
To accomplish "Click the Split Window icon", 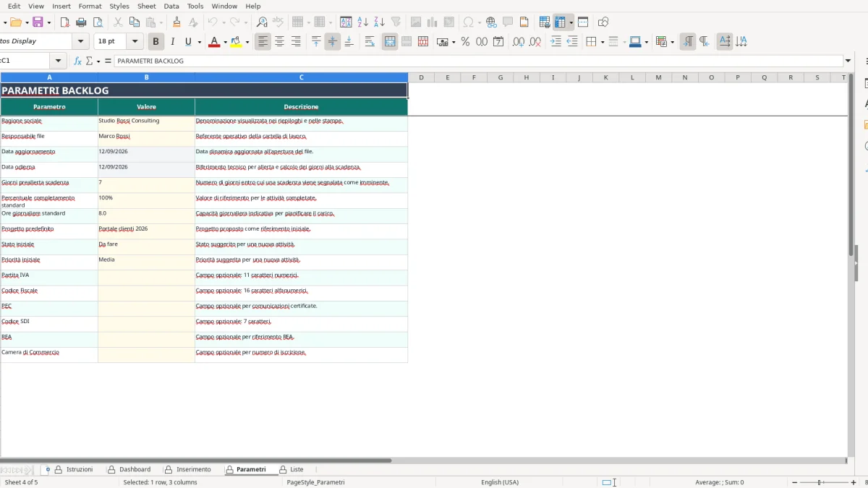I will coord(583,22).
